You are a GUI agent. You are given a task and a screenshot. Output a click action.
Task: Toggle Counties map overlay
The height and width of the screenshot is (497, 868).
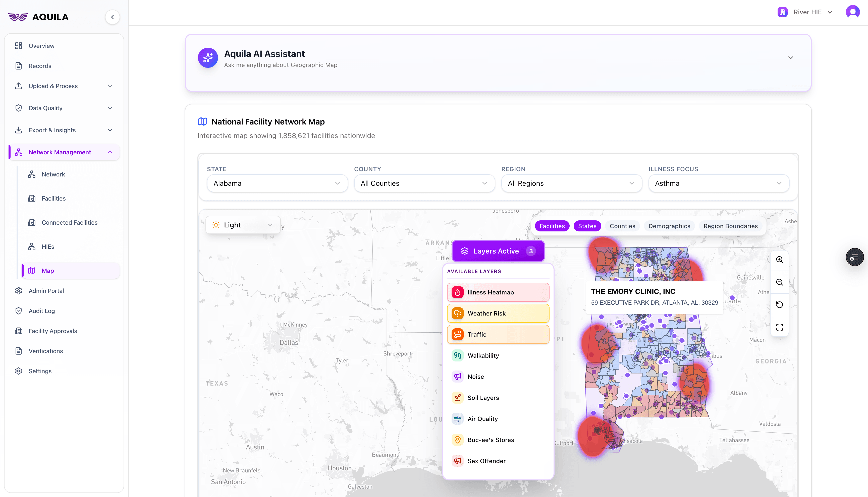pyautogui.click(x=622, y=226)
